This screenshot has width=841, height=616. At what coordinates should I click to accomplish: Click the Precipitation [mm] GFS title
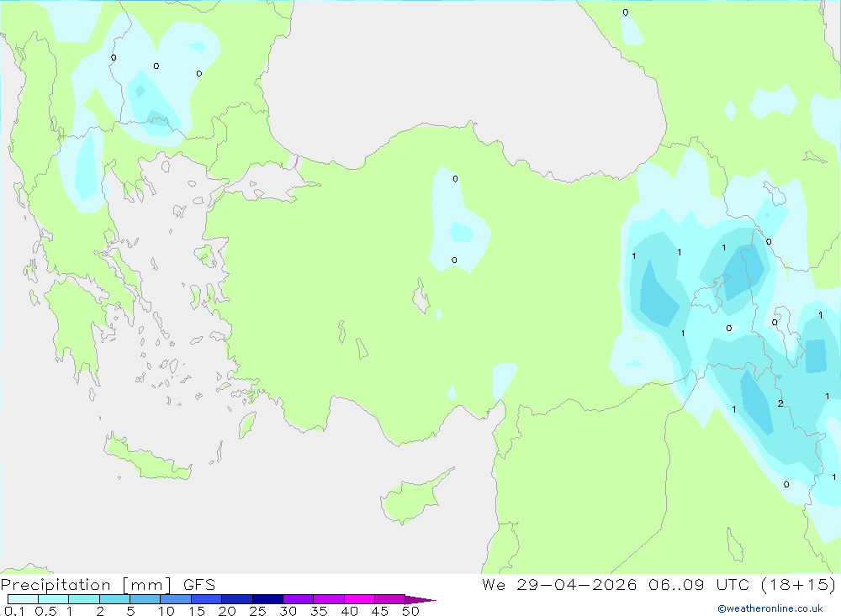[x=108, y=584]
